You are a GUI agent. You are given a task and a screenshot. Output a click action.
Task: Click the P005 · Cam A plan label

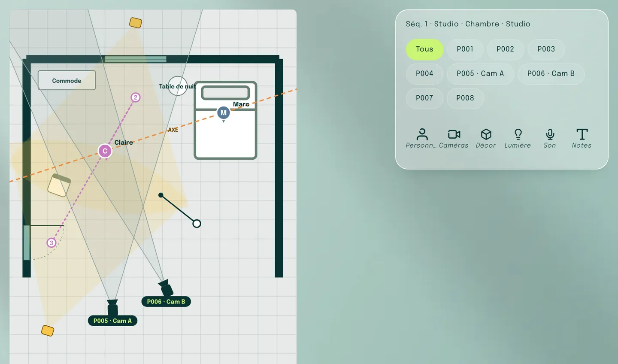pyautogui.click(x=112, y=321)
